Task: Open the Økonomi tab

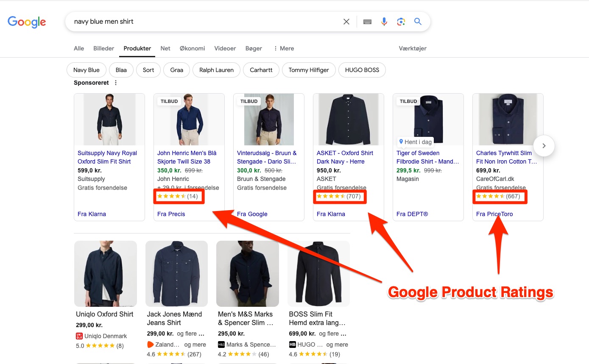Action: 193,48
